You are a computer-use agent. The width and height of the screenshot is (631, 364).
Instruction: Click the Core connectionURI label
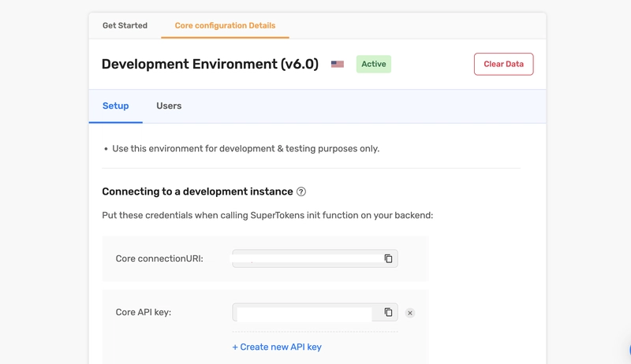pos(159,258)
